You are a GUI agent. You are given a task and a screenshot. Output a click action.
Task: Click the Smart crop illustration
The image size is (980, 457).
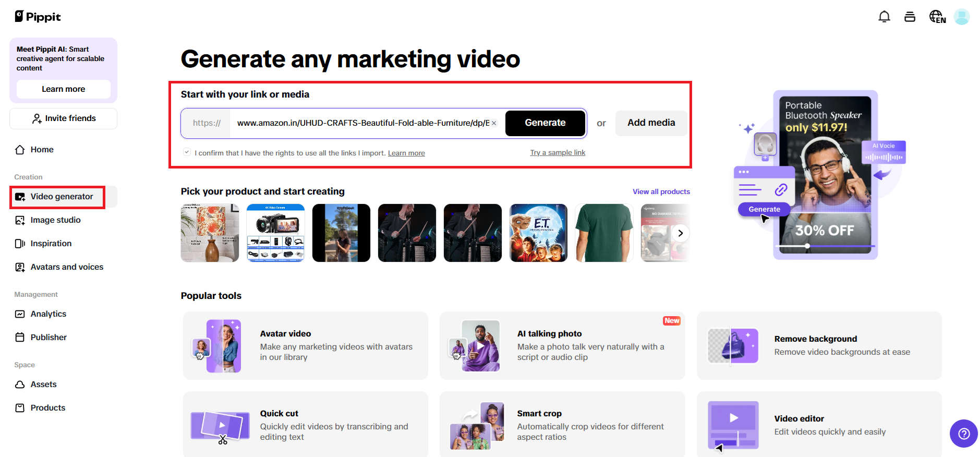point(477,426)
